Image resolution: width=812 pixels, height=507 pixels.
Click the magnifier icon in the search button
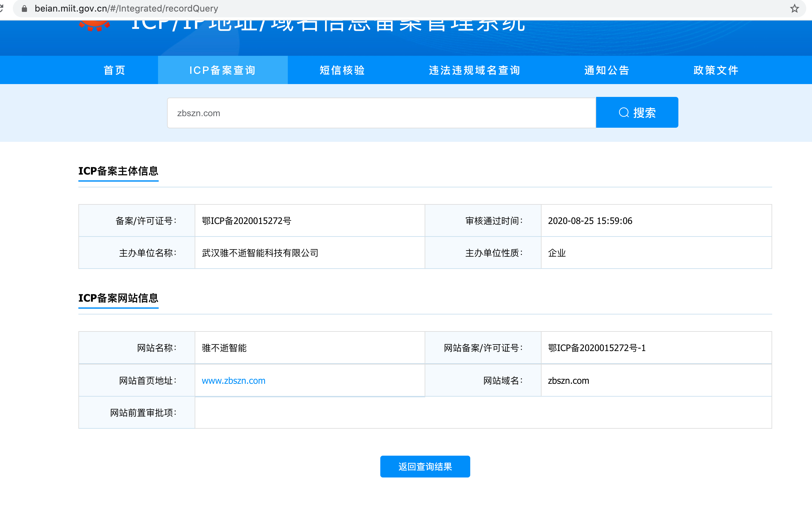click(624, 112)
